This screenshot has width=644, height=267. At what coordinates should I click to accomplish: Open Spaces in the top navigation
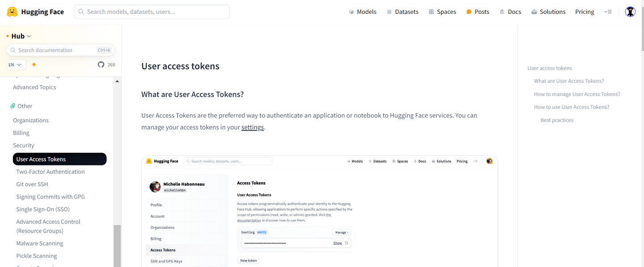click(442, 12)
